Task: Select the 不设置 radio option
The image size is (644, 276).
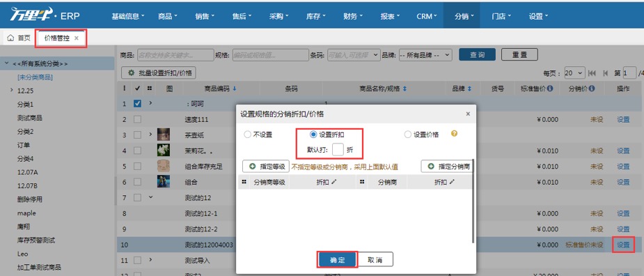Action: (247, 135)
